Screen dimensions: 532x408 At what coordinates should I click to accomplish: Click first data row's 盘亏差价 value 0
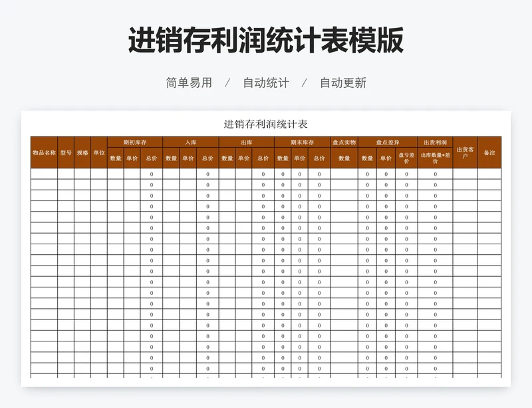406,174
